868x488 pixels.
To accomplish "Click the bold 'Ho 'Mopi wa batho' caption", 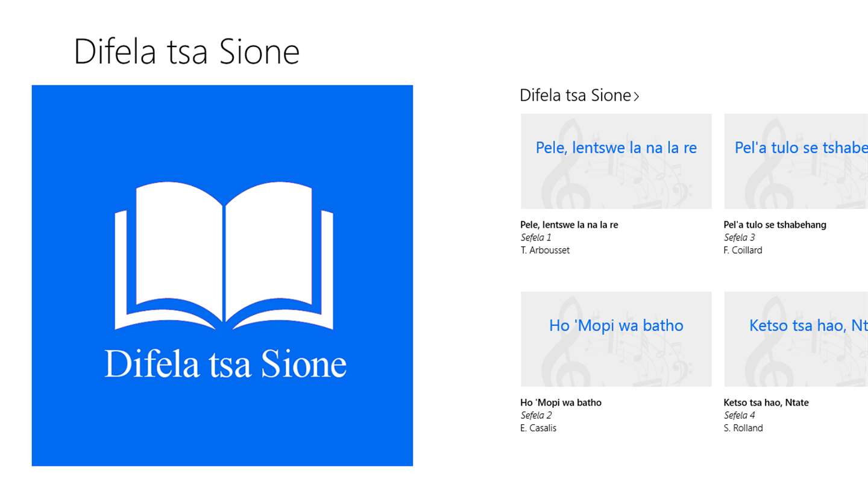I will (561, 402).
